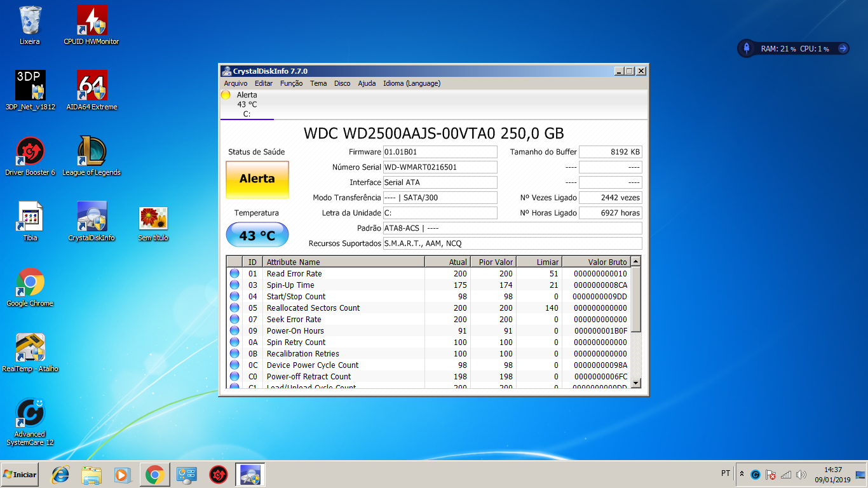Viewport: 868px width, 488px height.
Task: Click scrollbar down arrow in attribute list
Action: click(x=636, y=383)
